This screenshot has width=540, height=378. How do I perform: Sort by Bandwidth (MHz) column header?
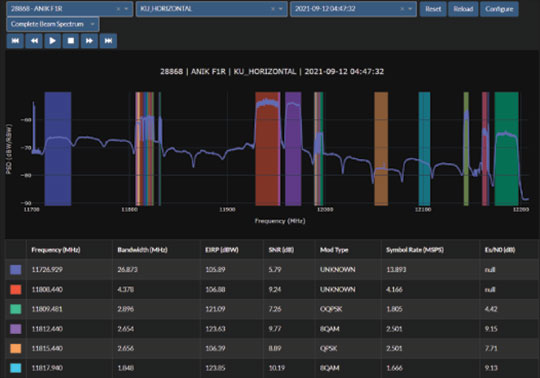click(x=142, y=250)
